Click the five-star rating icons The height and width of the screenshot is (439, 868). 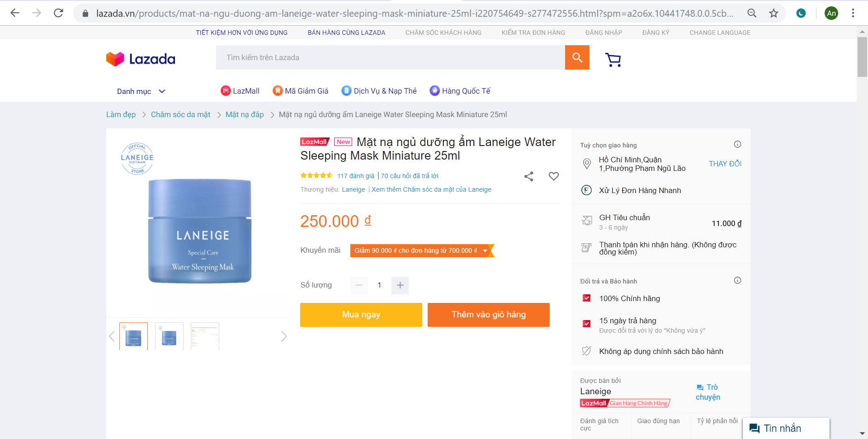[316, 175]
